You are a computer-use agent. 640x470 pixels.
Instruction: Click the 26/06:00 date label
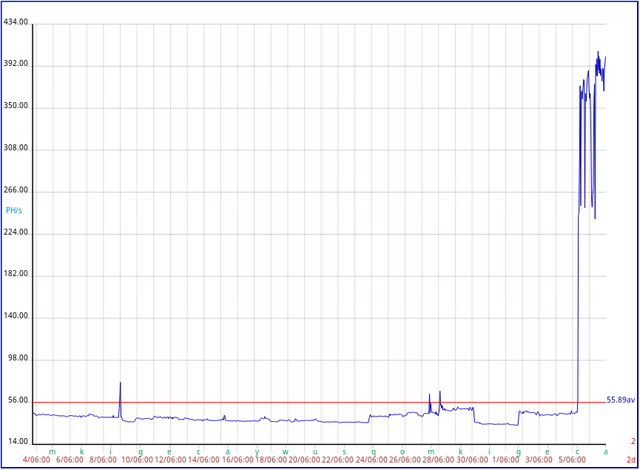[405, 460]
